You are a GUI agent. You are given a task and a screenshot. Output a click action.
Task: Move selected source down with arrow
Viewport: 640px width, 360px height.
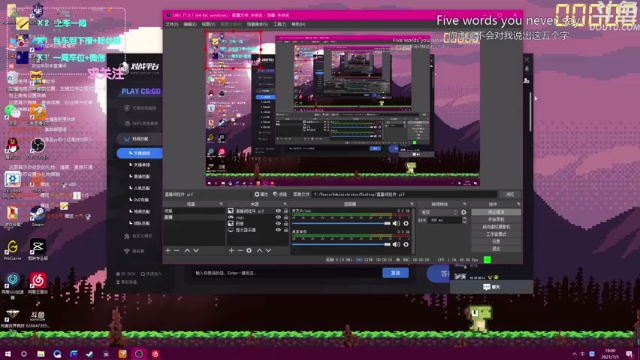pyautogui.click(x=268, y=250)
